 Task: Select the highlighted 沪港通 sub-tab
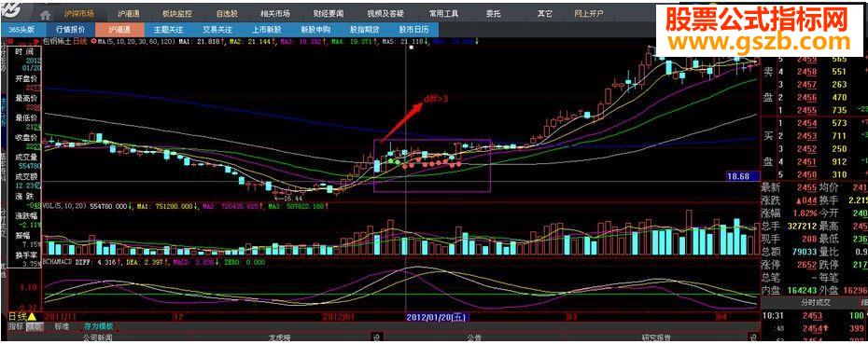[119, 30]
